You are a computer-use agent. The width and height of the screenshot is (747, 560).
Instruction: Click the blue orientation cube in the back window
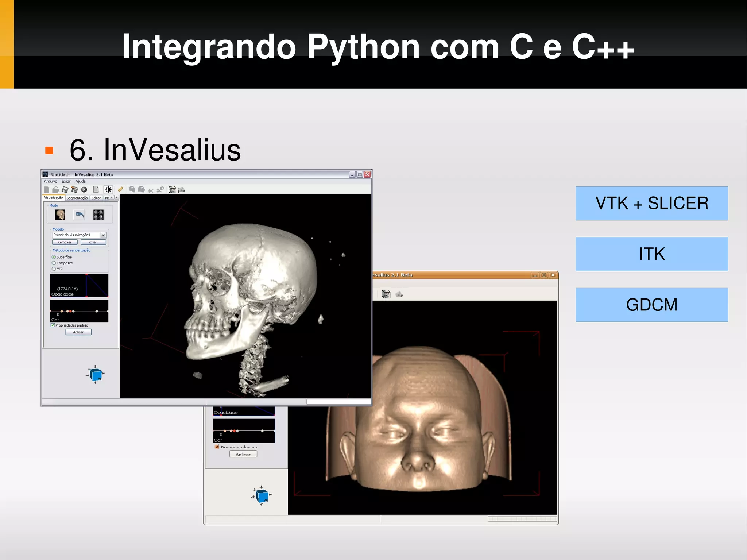(x=262, y=496)
